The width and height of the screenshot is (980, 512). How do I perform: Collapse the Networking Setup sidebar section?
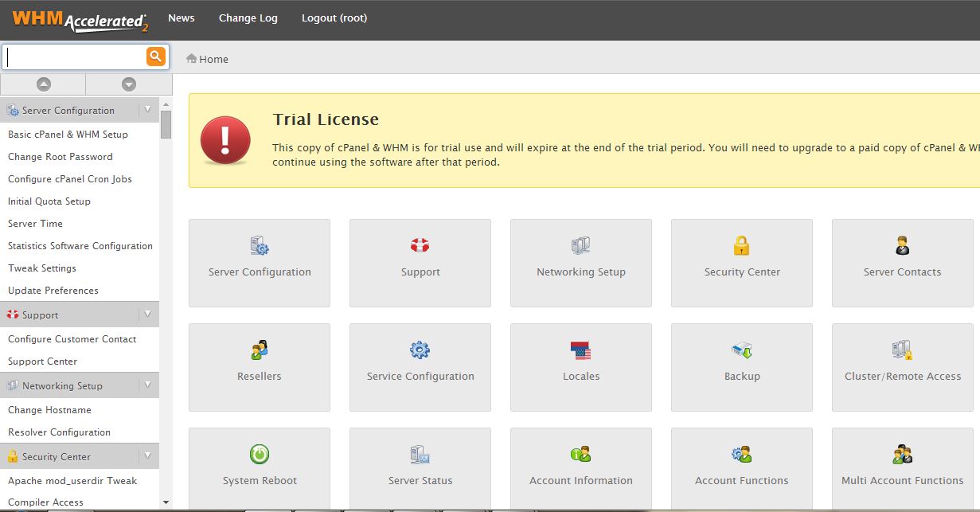[x=148, y=385]
